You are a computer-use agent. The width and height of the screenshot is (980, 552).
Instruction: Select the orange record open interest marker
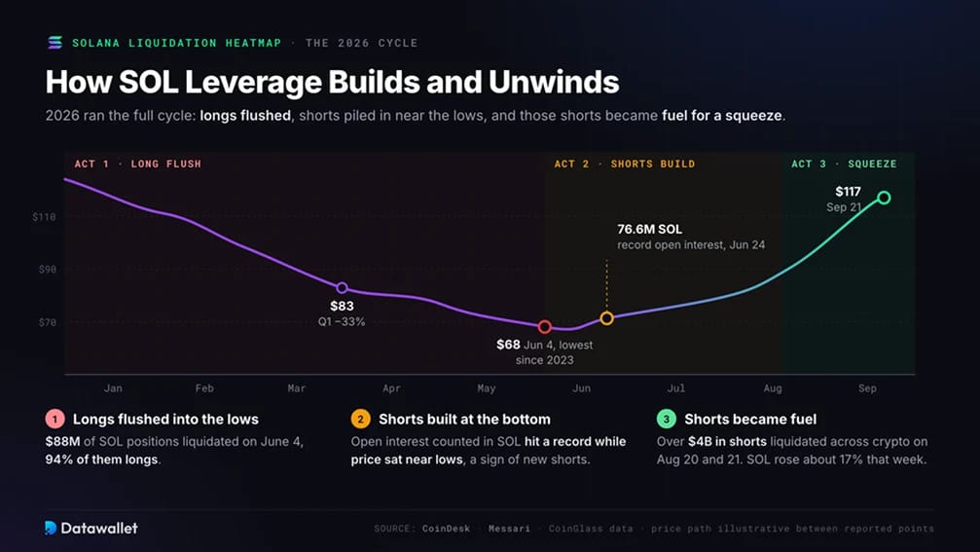[606, 318]
